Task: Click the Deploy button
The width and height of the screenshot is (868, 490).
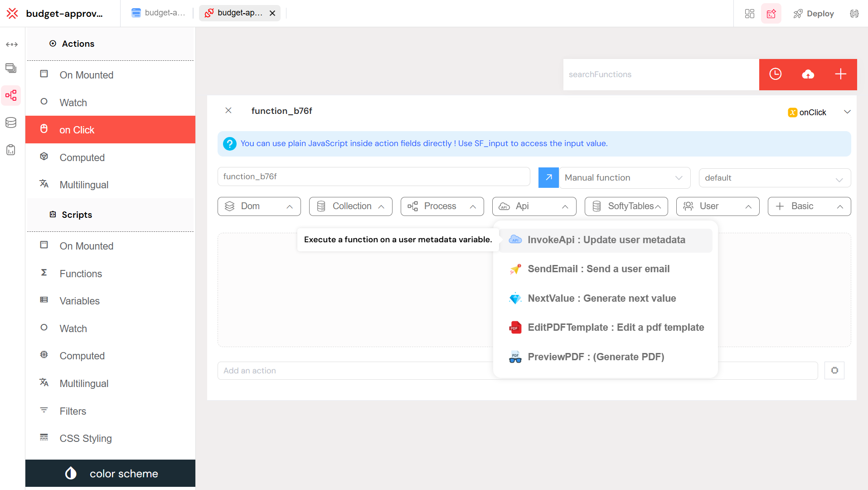Action: pos(814,14)
